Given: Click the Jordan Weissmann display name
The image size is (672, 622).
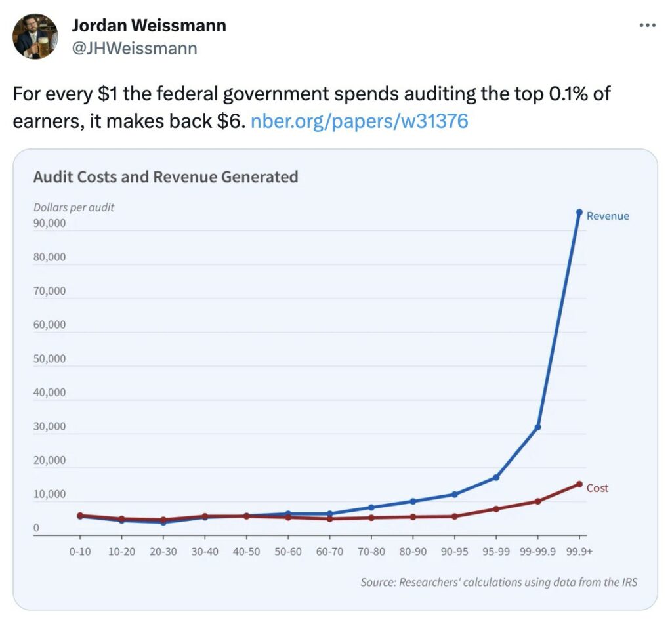Looking at the screenshot, I should tap(149, 26).
